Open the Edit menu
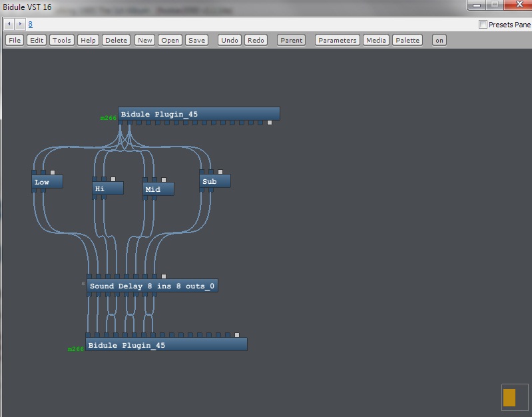 coord(37,40)
